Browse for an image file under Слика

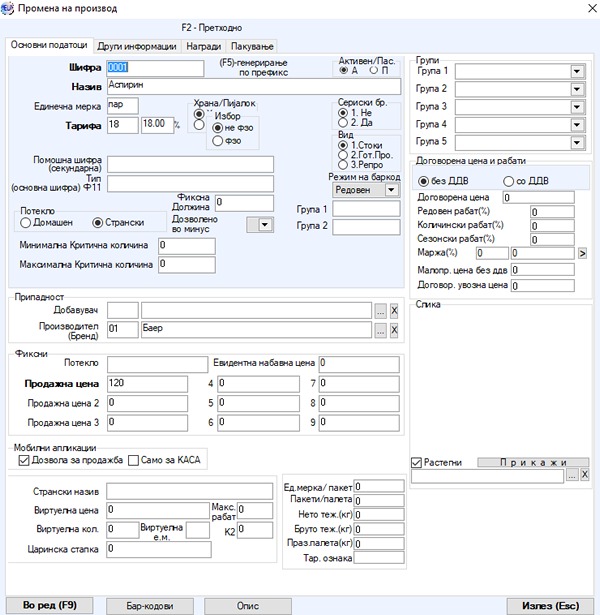(x=572, y=475)
